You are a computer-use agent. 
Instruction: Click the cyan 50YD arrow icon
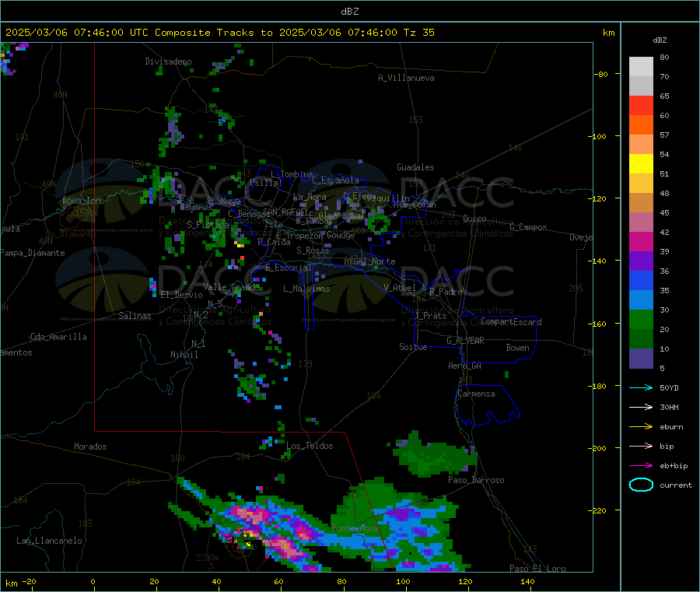(641, 387)
